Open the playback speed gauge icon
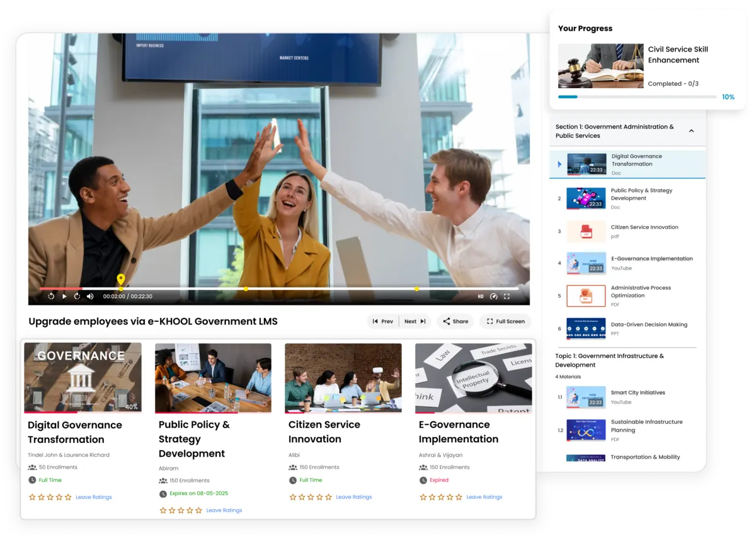The width and height of the screenshot is (756, 538). pyautogui.click(x=493, y=296)
